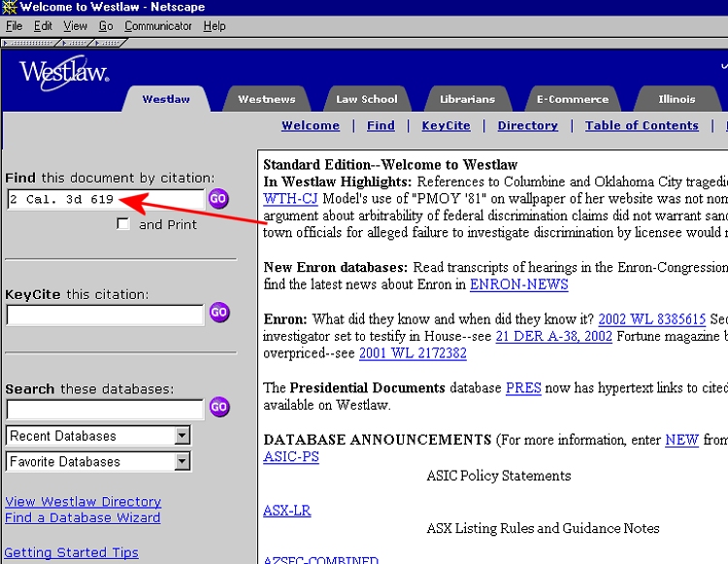Click the Table of Contents link
This screenshot has width=728, height=564.
tap(642, 126)
